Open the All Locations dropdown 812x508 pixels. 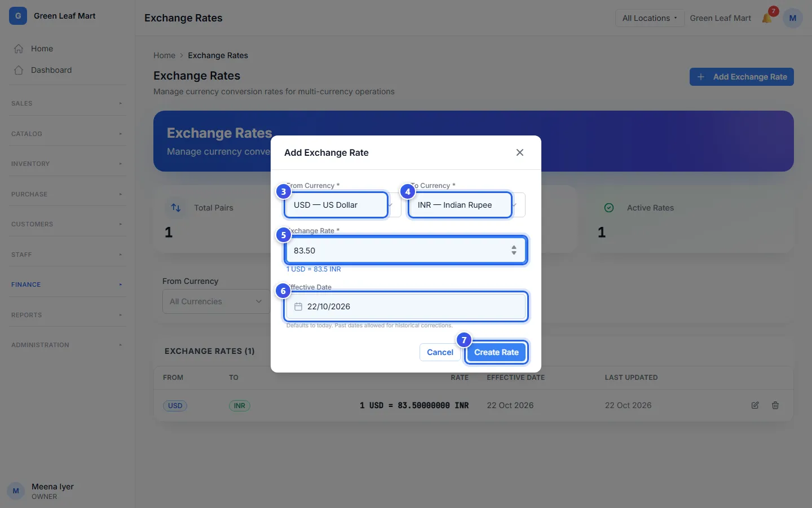650,18
